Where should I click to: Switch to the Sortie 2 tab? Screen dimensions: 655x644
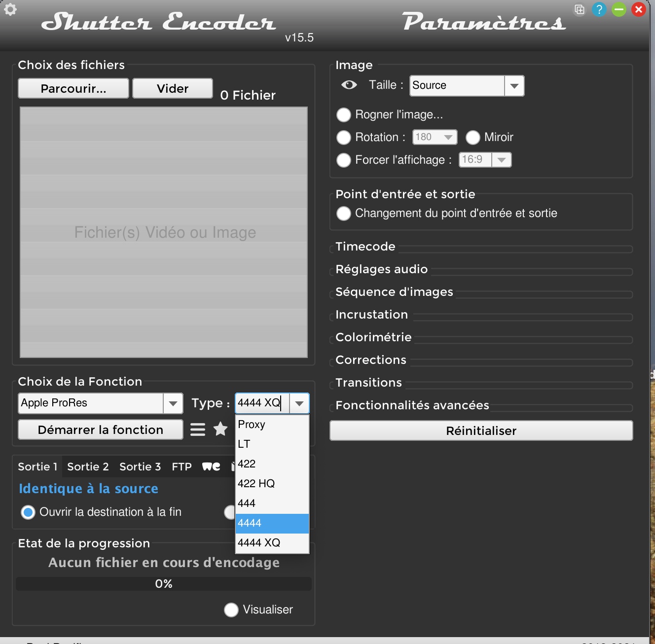[x=88, y=467]
